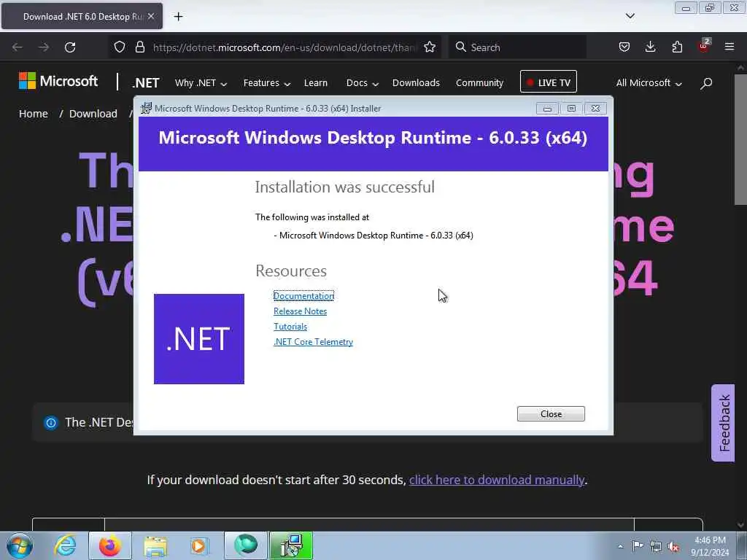View site security via the padlock icon
This screenshot has width=747, height=560.
coord(139,47)
